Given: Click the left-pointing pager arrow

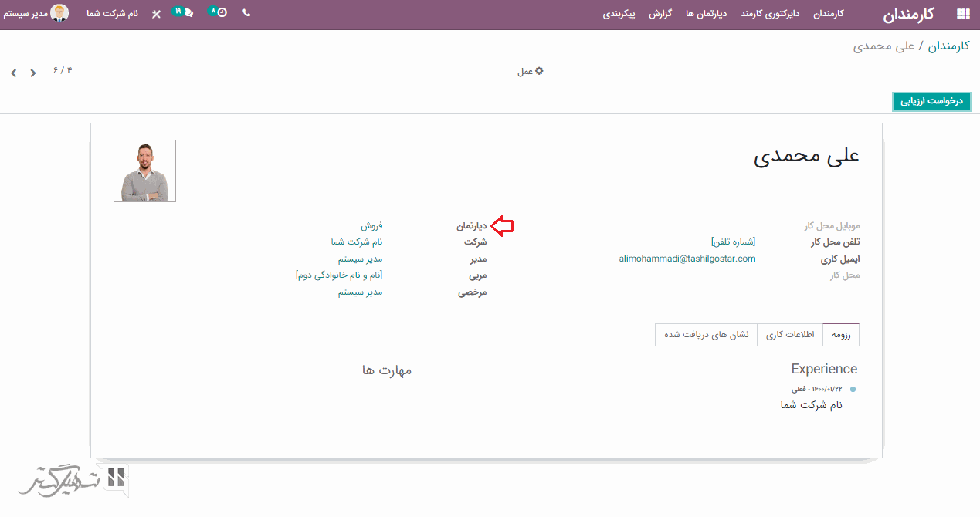Looking at the screenshot, I should click(14, 73).
